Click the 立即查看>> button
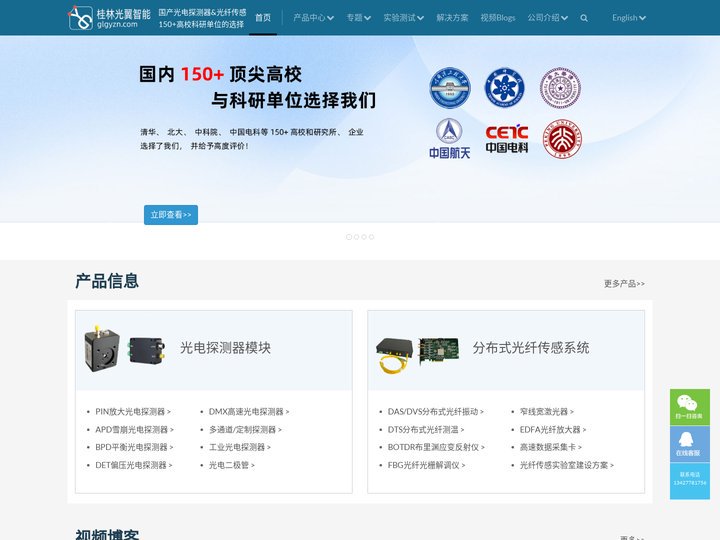This screenshot has height=540, width=720. [x=171, y=215]
